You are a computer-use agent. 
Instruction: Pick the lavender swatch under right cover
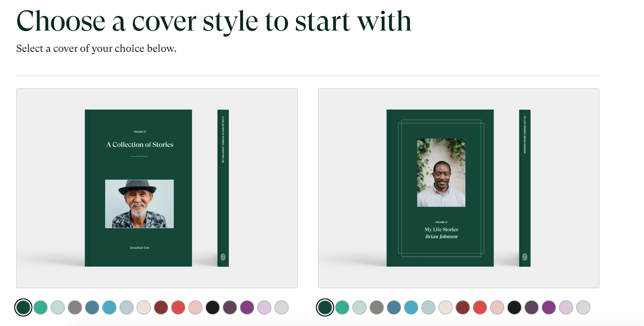(566, 308)
